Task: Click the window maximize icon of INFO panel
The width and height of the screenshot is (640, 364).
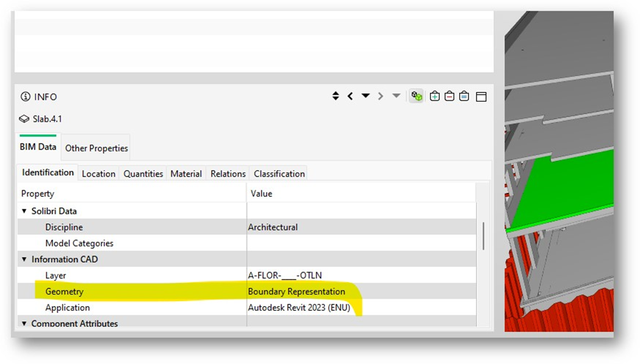Action: click(481, 96)
